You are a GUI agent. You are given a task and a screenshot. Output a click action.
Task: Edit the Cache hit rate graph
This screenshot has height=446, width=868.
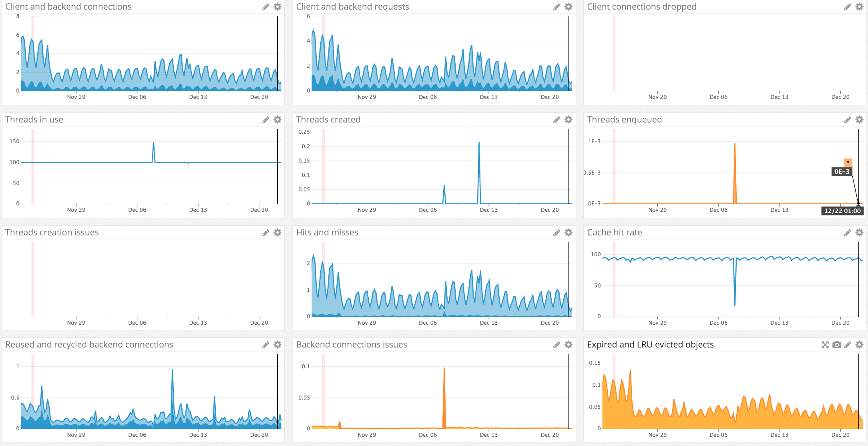(x=848, y=233)
